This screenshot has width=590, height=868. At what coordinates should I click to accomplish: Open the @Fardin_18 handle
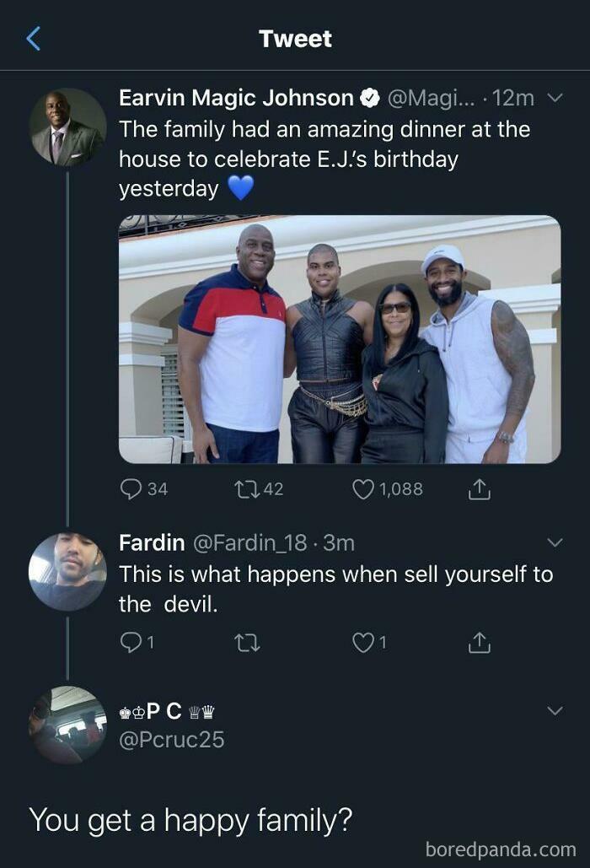(249, 542)
